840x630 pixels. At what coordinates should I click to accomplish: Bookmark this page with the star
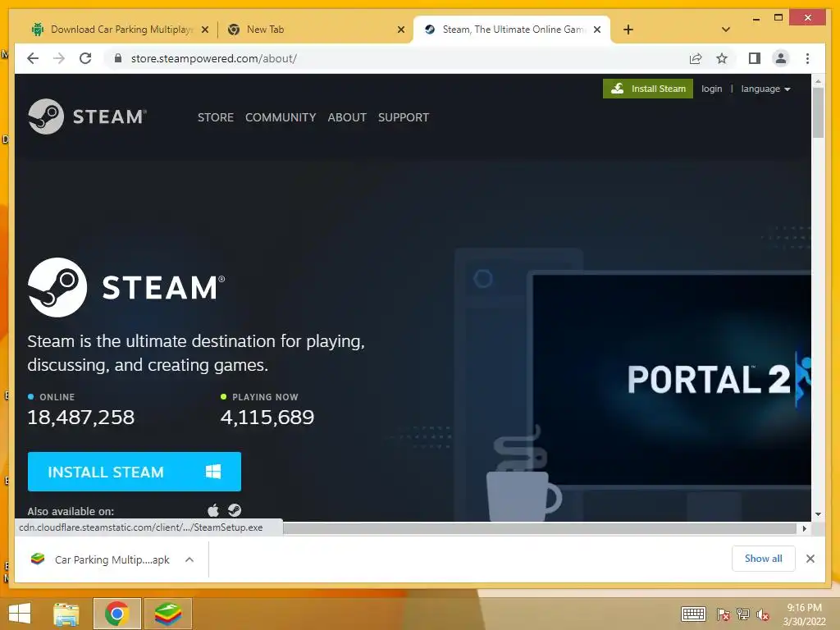[722, 58]
